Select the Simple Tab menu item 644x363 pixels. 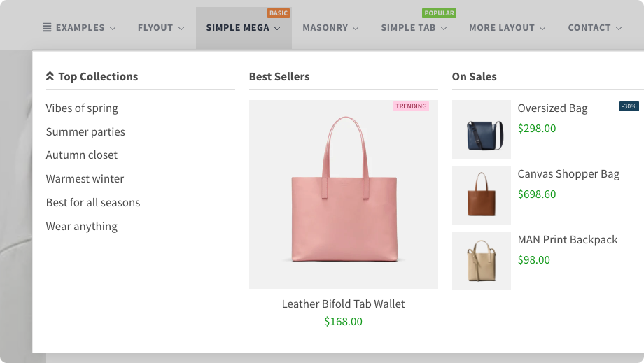408,28
